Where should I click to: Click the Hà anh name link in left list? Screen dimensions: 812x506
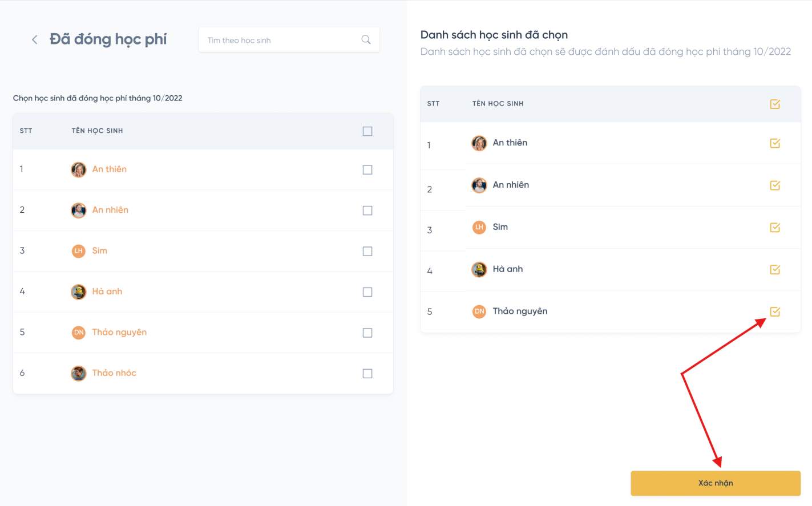coord(107,292)
